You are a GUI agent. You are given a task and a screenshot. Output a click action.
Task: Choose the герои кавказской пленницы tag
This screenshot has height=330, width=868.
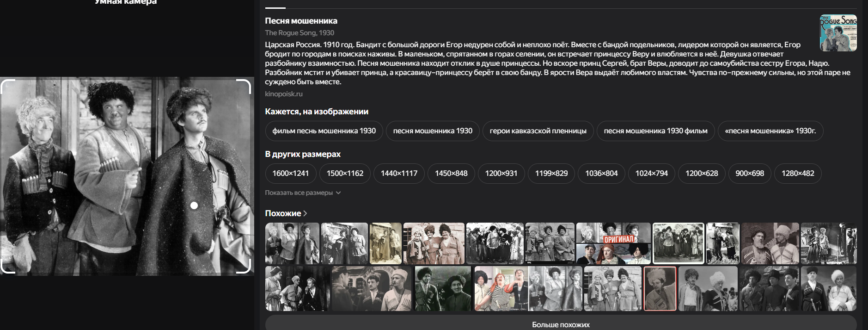point(538,131)
